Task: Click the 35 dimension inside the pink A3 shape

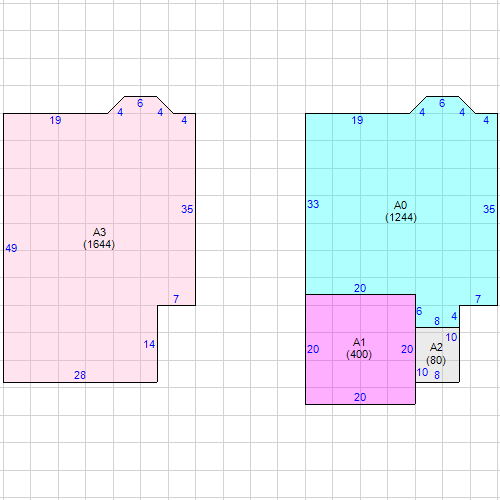Action: (x=187, y=209)
